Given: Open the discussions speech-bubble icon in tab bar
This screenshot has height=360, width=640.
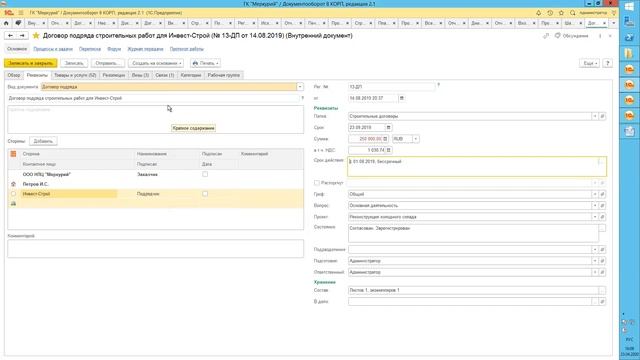Looking at the screenshot, I should [x=18, y=23].
